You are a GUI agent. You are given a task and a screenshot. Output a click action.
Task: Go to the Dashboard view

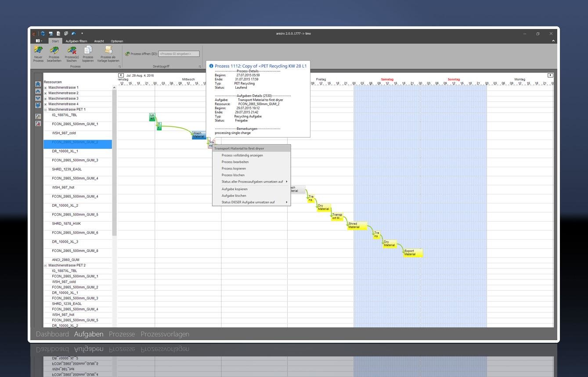[52, 334]
